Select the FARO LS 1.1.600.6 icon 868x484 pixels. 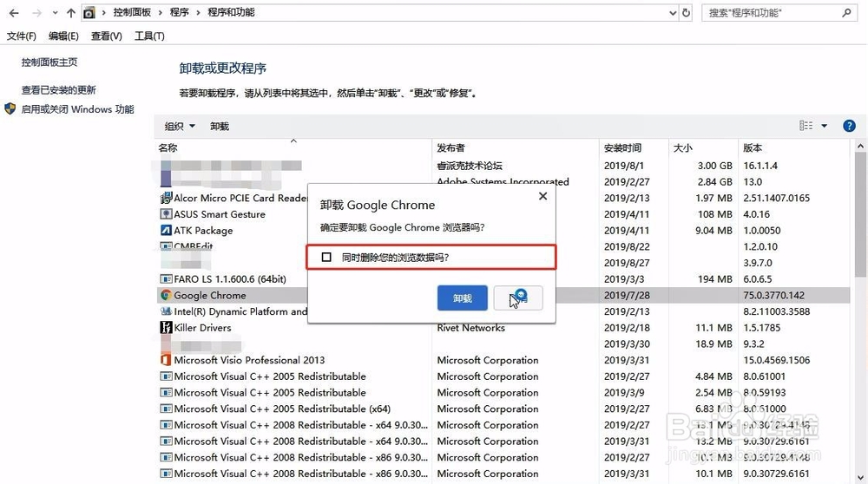pos(166,278)
